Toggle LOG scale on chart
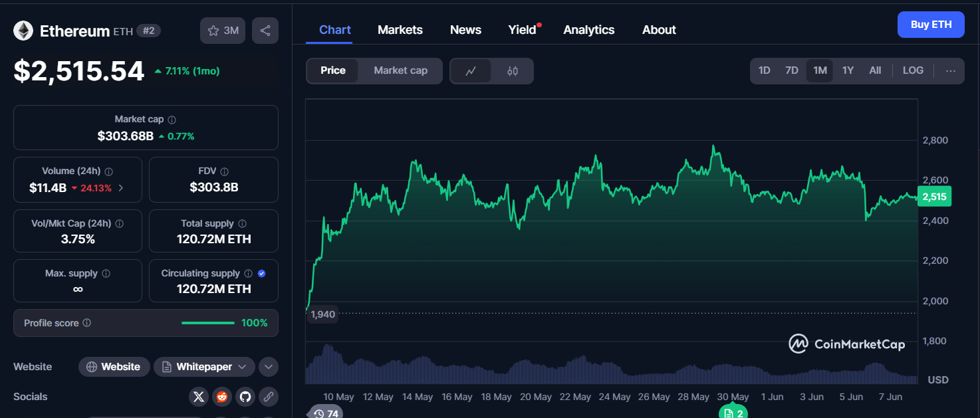The height and width of the screenshot is (418, 980). click(x=913, y=70)
